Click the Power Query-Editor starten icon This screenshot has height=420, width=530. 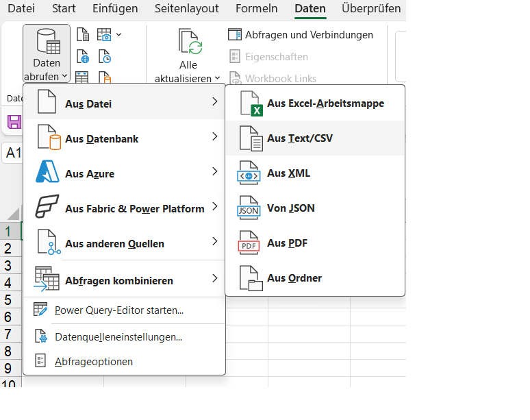pyautogui.click(x=40, y=310)
